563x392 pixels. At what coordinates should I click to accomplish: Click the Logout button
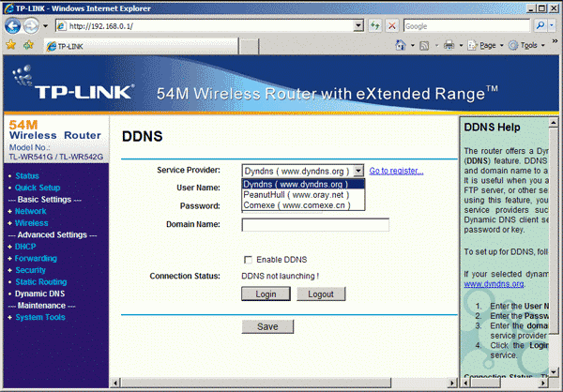pyautogui.click(x=321, y=294)
